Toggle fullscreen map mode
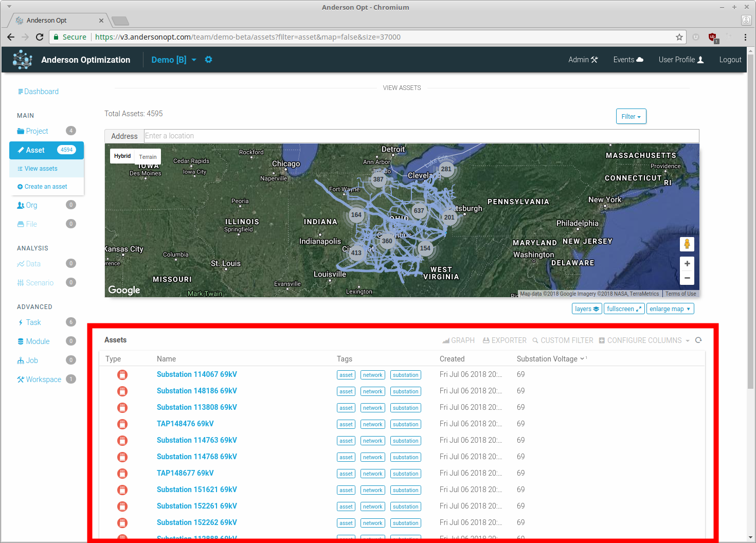 click(x=624, y=309)
